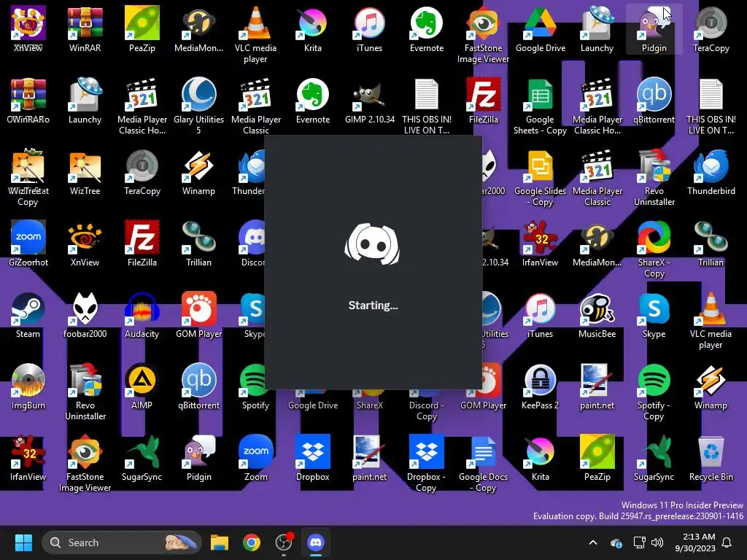Select the SugarSync icon beside Recycle Bin

654,458
